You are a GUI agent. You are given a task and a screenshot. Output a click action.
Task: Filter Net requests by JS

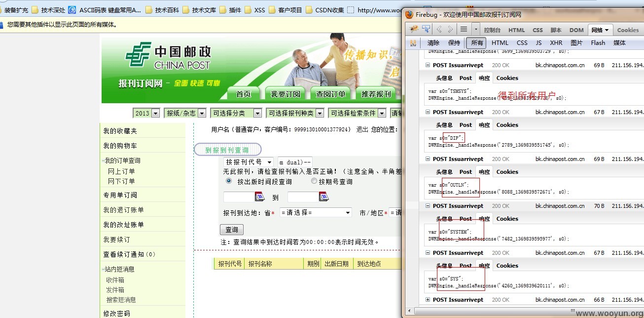coord(538,43)
